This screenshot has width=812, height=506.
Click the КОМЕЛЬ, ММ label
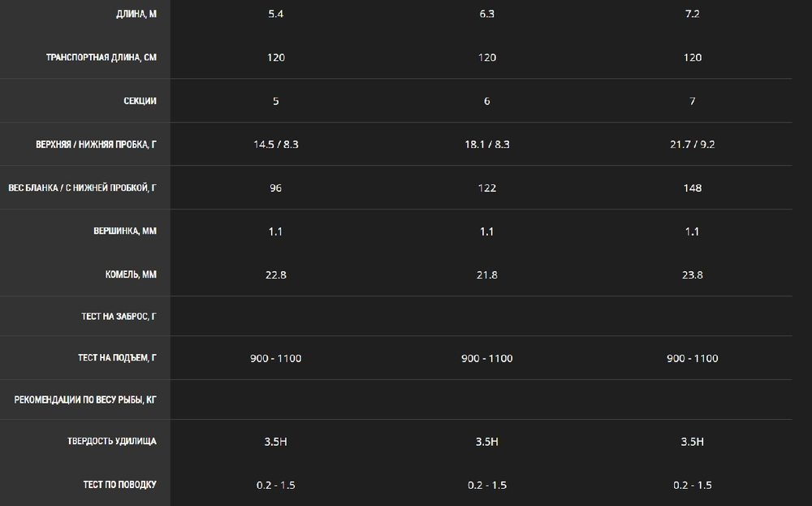point(131,275)
